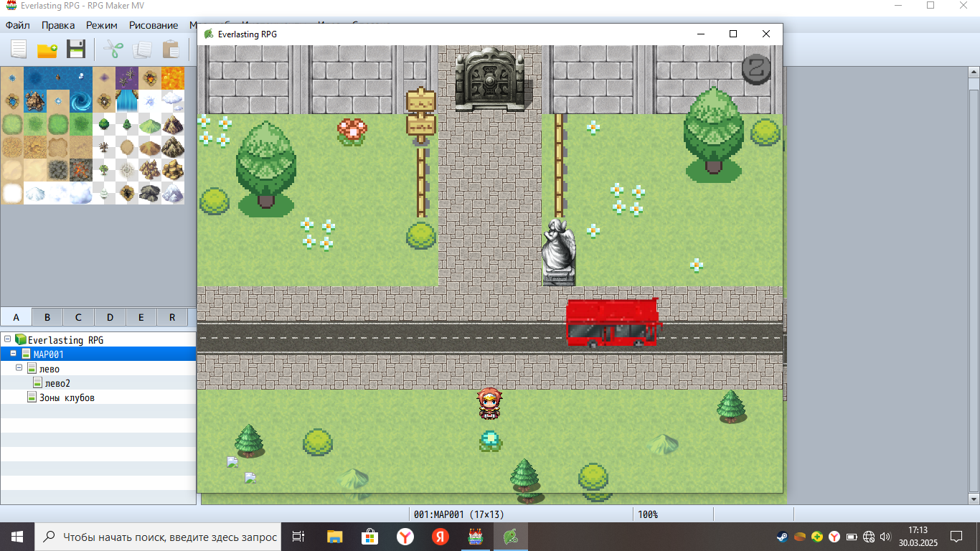Open the Рисование menu
980x551 pixels.
[154, 25]
